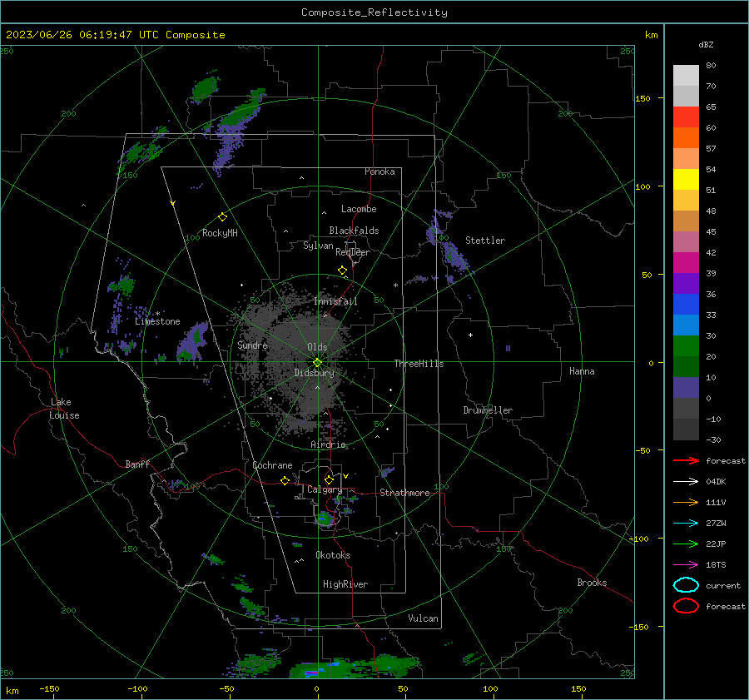Click the Limestone label
749x700 pixels.
coord(157,321)
